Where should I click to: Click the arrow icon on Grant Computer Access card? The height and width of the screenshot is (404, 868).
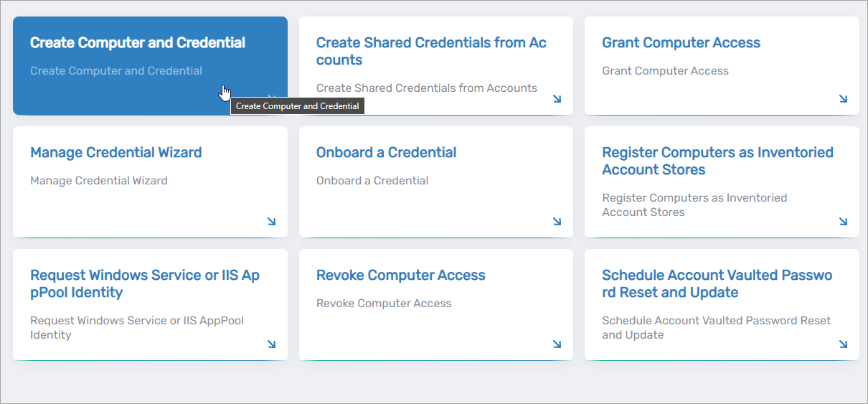[x=843, y=99]
